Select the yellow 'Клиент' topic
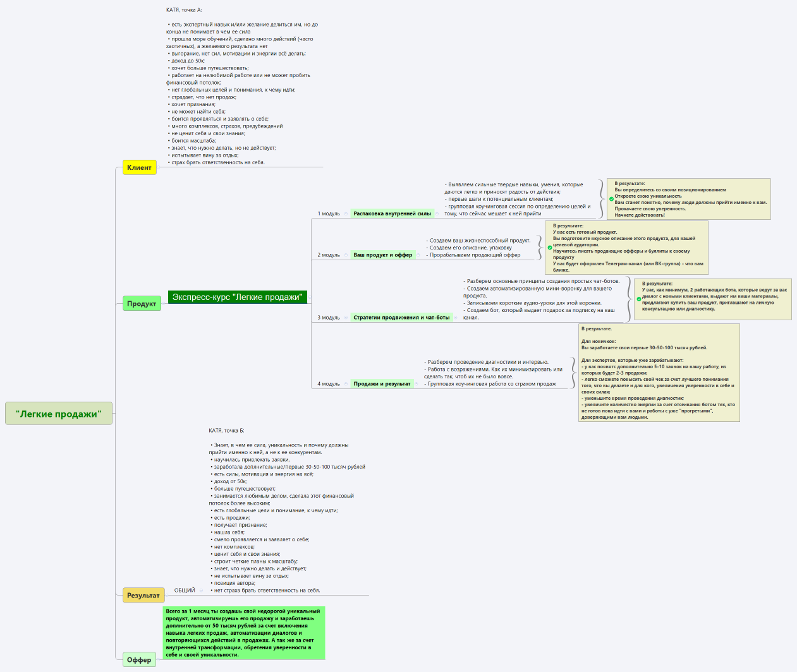This screenshot has height=672, width=797. click(139, 167)
